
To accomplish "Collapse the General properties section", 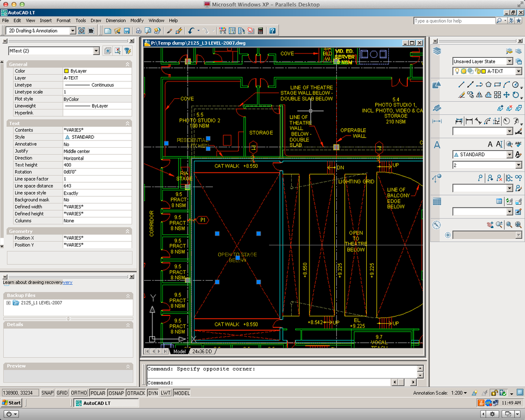I will point(128,64).
